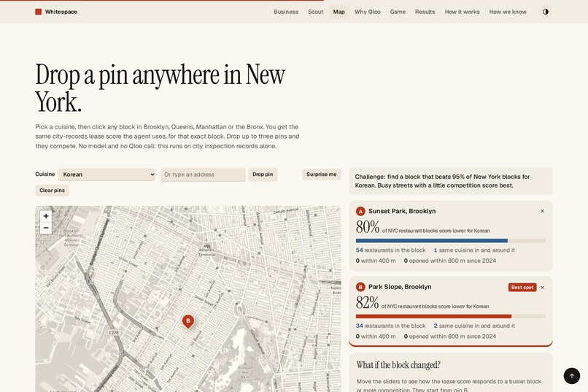This screenshot has width=588, height=392.
Task: Click the back-to-top arrow button
Action: pos(572,376)
